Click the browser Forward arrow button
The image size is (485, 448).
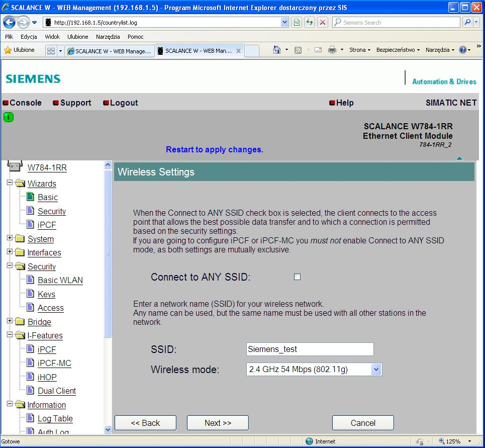click(x=23, y=22)
